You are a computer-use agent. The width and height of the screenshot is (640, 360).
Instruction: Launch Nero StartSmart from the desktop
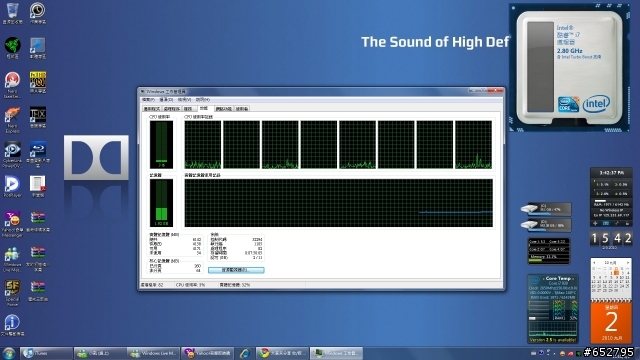pyautogui.click(x=12, y=84)
